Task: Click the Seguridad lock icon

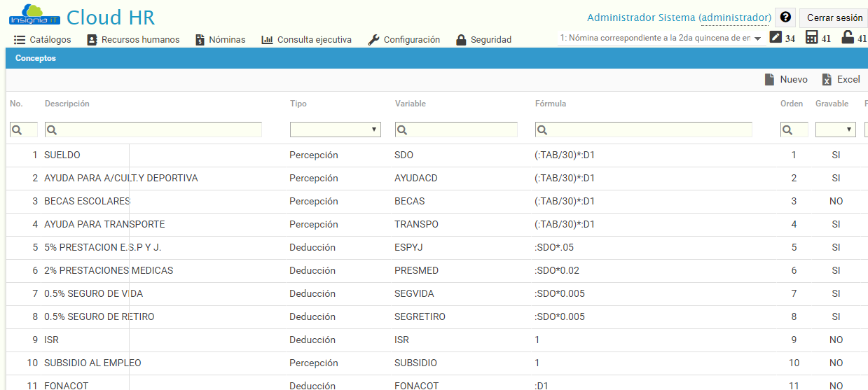Action: tap(461, 40)
